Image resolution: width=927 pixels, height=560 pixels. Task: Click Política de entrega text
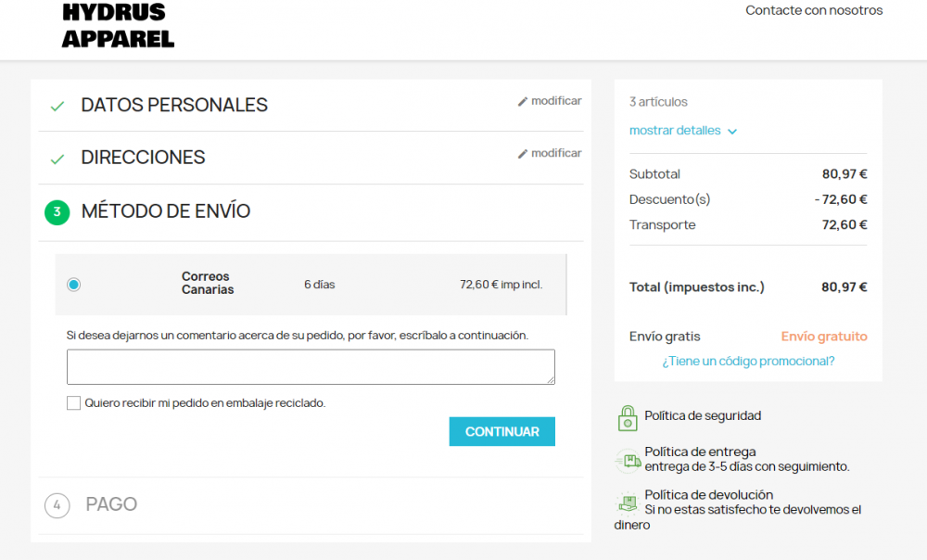tap(700, 452)
